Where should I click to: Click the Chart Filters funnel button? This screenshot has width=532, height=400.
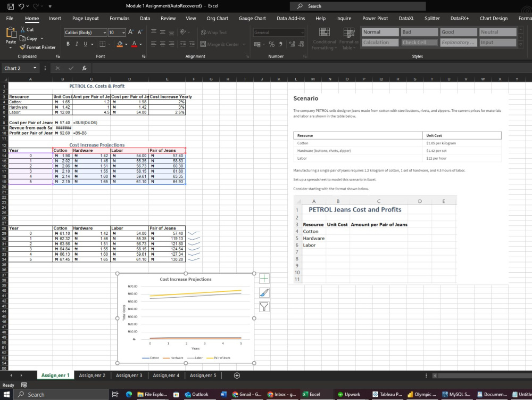(264, 307)
